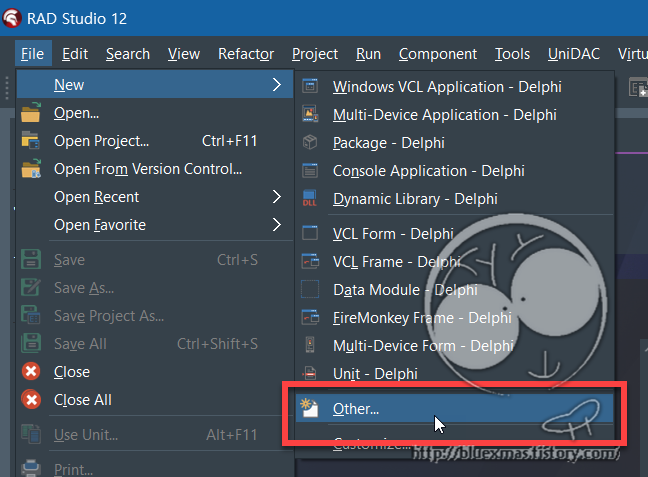Click the Use Unit icon
Screen dimensions: 648x477
pos(31,434)
